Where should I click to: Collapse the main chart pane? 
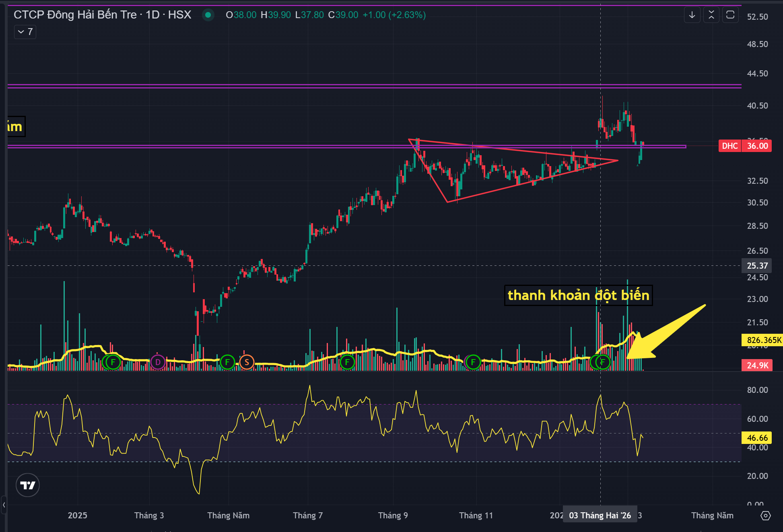pyautogui.click(x=711, y=15)
